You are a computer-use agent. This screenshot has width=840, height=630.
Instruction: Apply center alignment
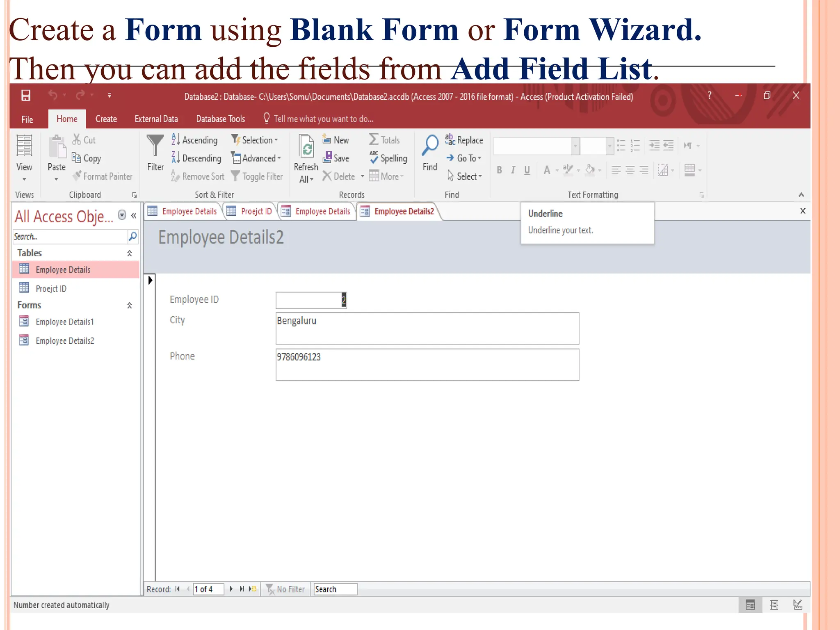tap(630, 170)
